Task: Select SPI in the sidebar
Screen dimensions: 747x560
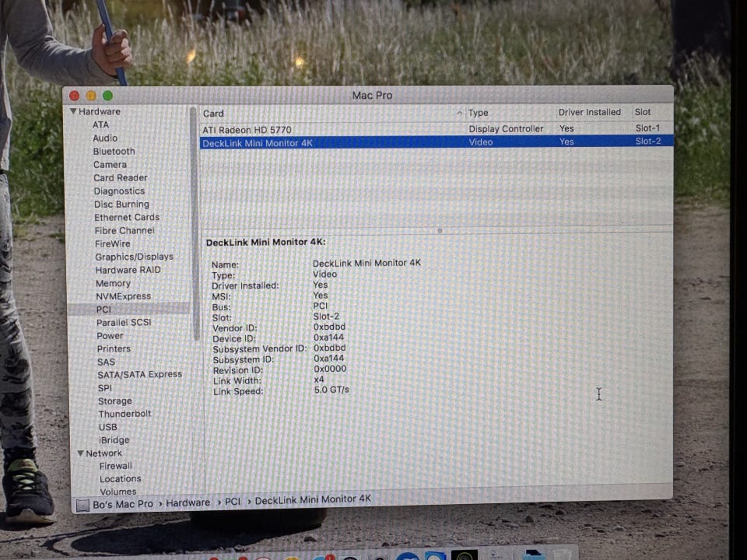Action: point(105,388)
